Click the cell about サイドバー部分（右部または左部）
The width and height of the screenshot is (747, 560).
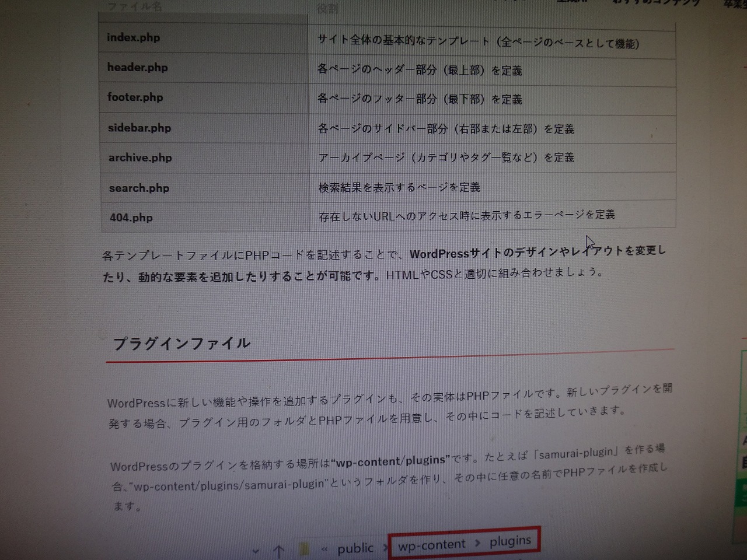tap(492, 129)
